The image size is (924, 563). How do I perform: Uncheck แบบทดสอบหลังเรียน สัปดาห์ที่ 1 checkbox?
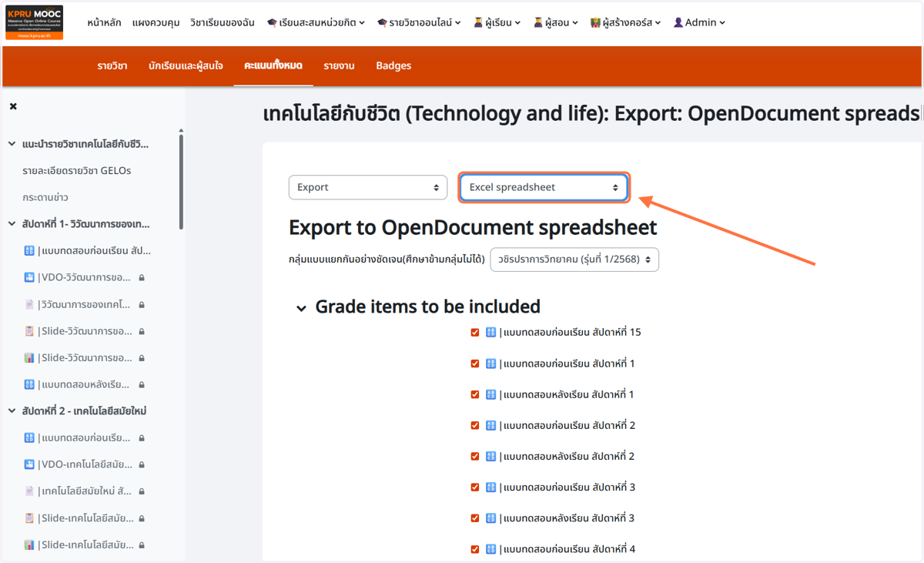coord(475,394)
